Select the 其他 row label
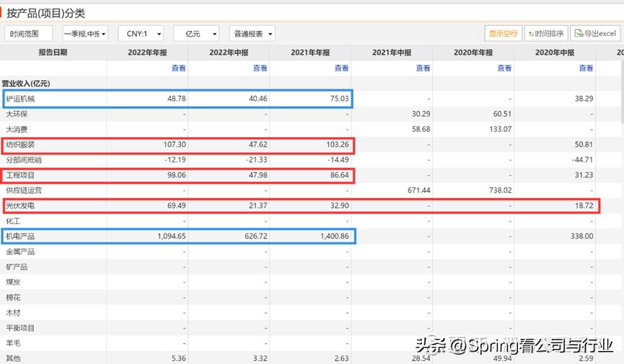The width and height of the screenshot is (624, 364). [x=13, y=358]
